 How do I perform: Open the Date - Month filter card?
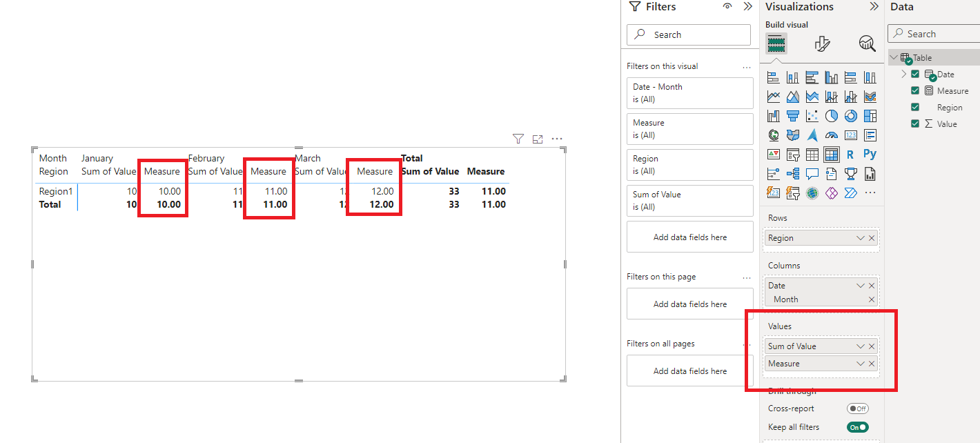click(689, 92)
